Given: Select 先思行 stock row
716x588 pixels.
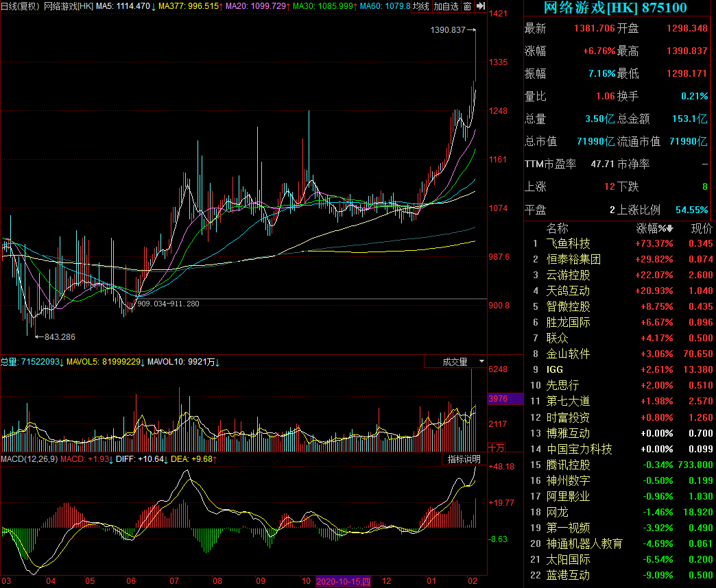Looking at the screenshot, I should [x=620, y=385].
